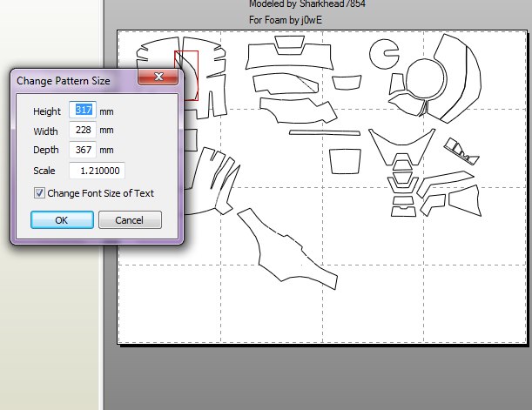The height and width of the screenshot is (410, 532).
Task: Click the Width input field
Action: click(x=83, y=130)
